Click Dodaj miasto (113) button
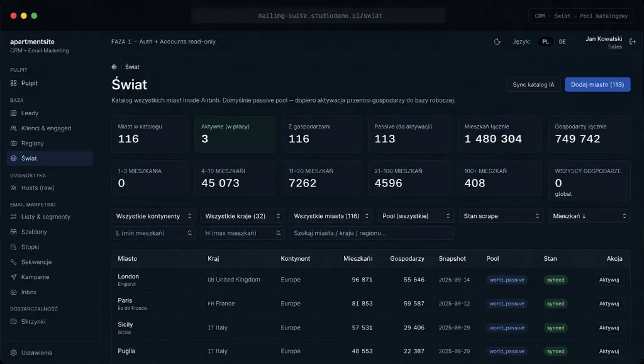 (597, 85)
